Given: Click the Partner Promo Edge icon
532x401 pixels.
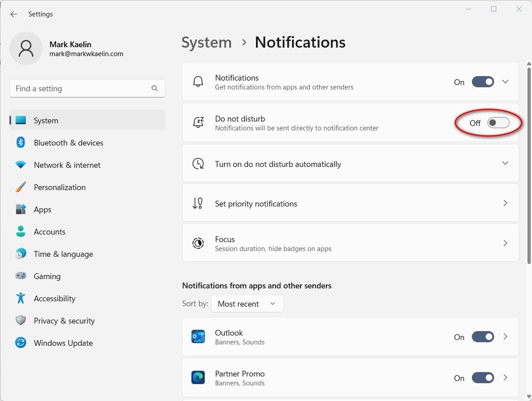Looking at the screenshot, I should click(198, 377).
